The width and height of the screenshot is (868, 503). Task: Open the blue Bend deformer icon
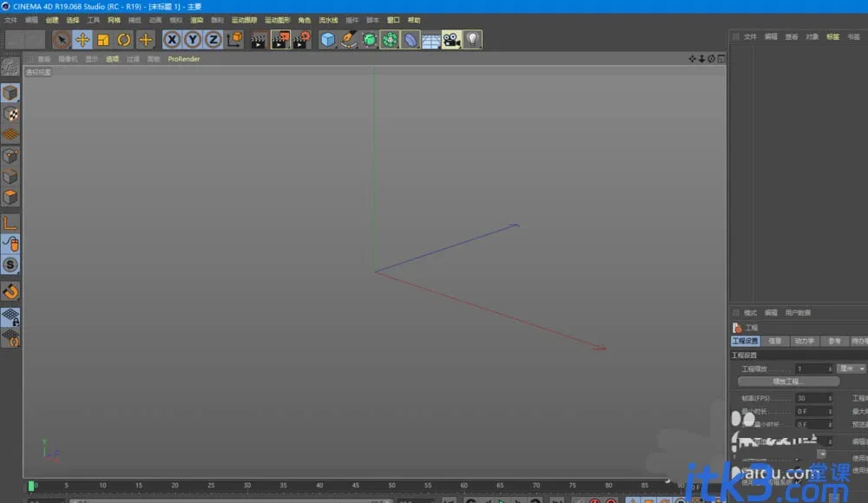pos(411,40)
